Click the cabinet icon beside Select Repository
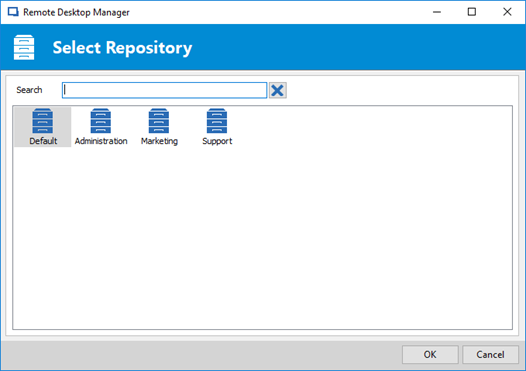 tap(24, 47)
